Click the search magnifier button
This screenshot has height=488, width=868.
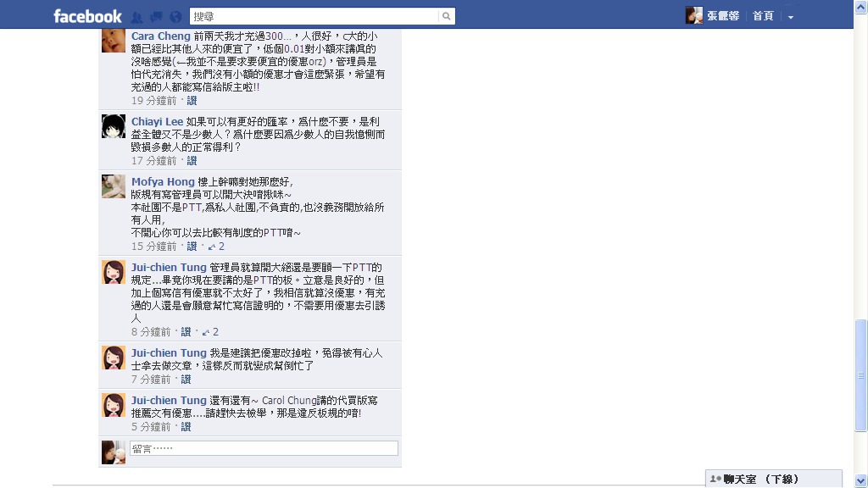click(446, 17)
